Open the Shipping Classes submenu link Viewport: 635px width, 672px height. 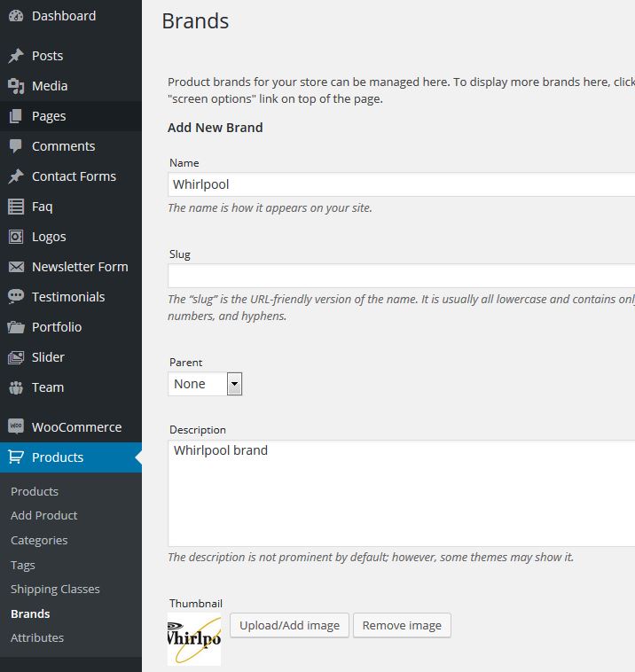55,590
